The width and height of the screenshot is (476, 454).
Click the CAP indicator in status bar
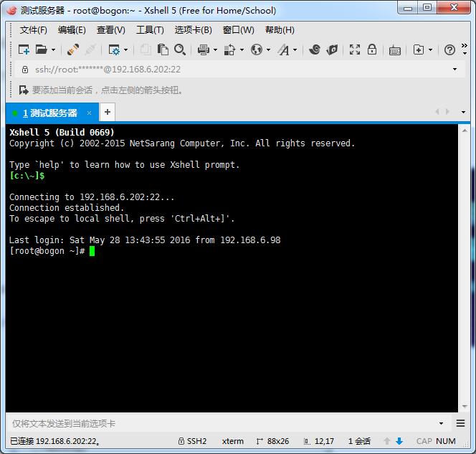coord(424,441)
